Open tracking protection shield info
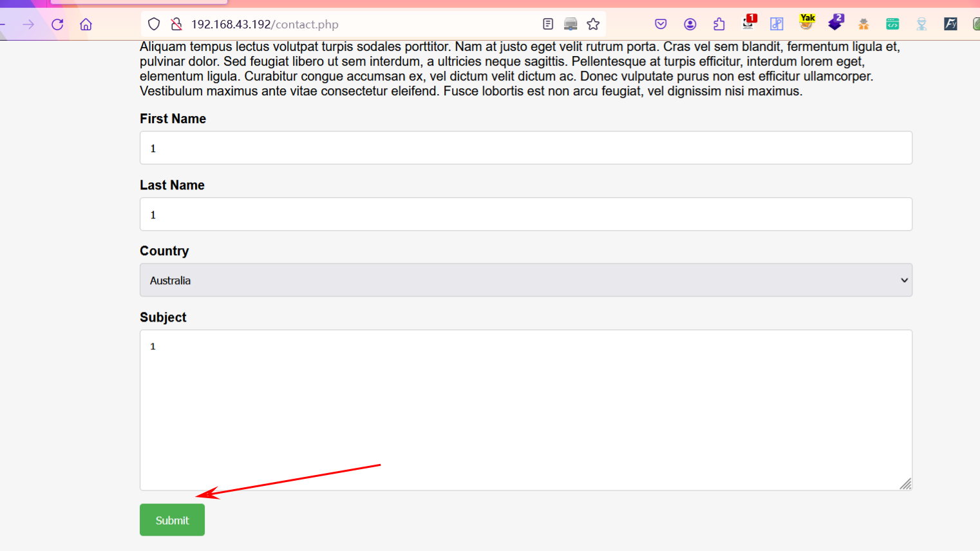Viewport: 980px width, 551px height. click(153, 24)
